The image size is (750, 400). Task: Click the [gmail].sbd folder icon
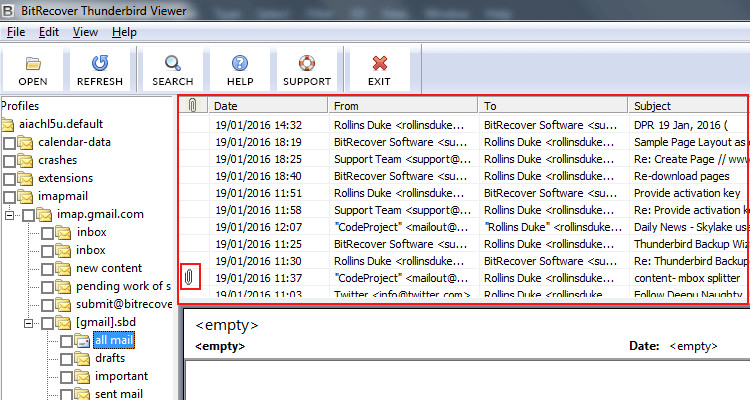pos(63,322)
